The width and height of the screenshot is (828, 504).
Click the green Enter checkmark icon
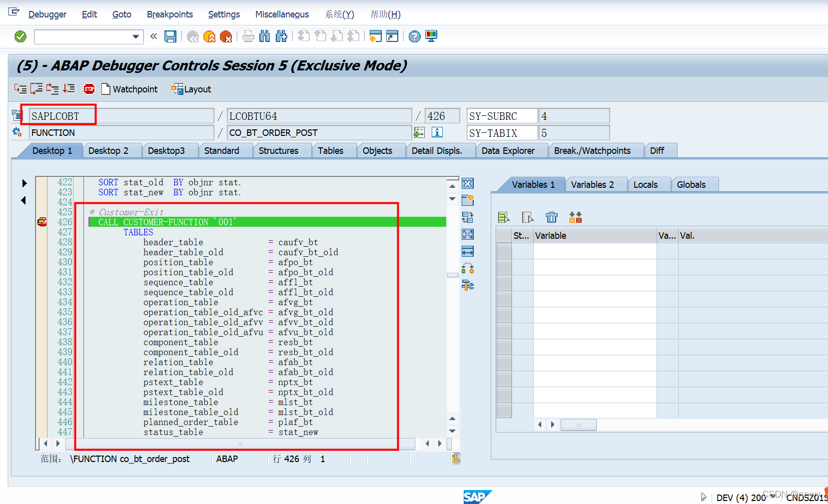tap(20, 36)
